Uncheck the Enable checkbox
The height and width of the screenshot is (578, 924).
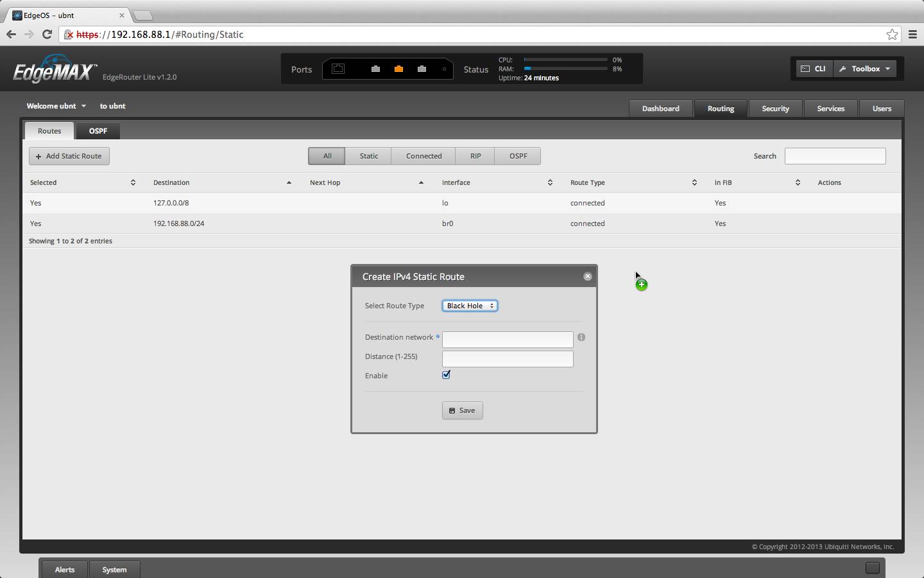pyautogui.click(x=447, y=375)
